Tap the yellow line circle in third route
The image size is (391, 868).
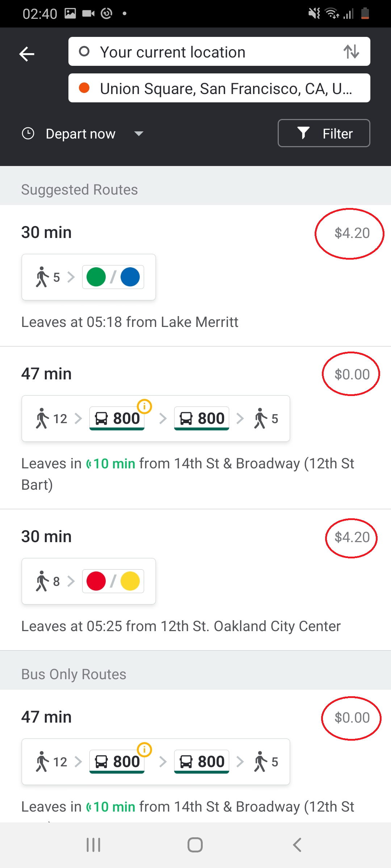point(130,581)
